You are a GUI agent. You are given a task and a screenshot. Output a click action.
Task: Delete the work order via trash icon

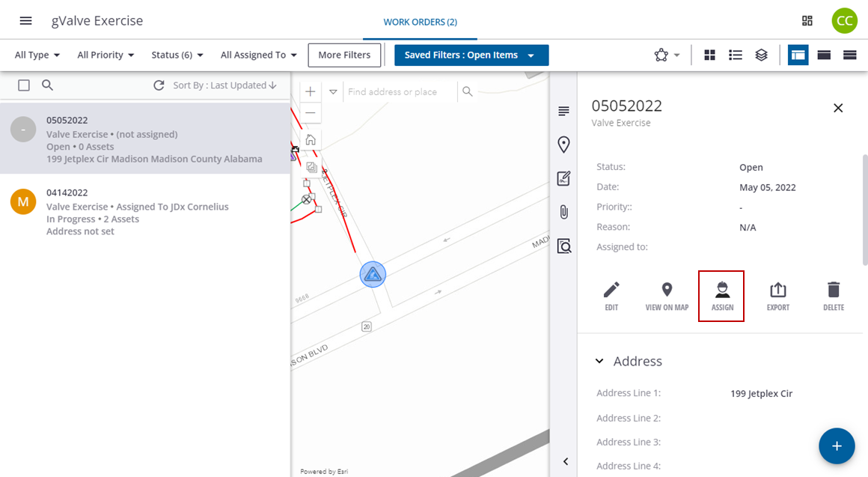tap(834, 296)
